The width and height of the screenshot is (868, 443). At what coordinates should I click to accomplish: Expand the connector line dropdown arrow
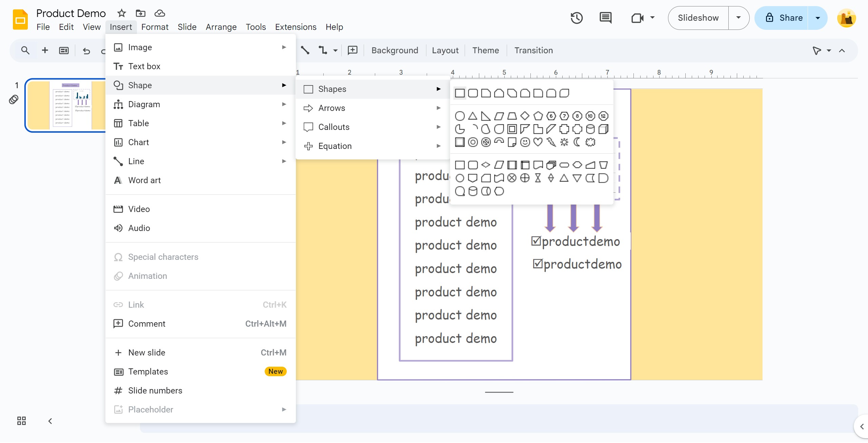335,51
